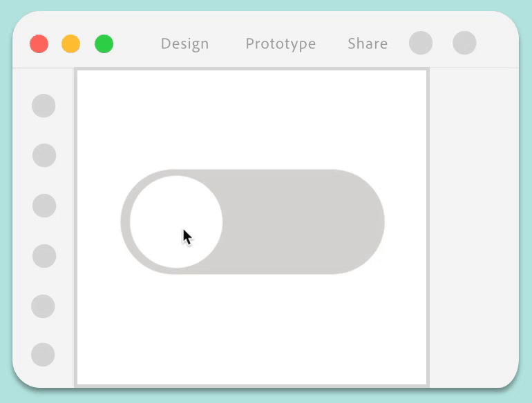The width and height of the screenshot is (532, 403).
Task: Select the second tool circle in left sidebar
Action: click(44, 156)
